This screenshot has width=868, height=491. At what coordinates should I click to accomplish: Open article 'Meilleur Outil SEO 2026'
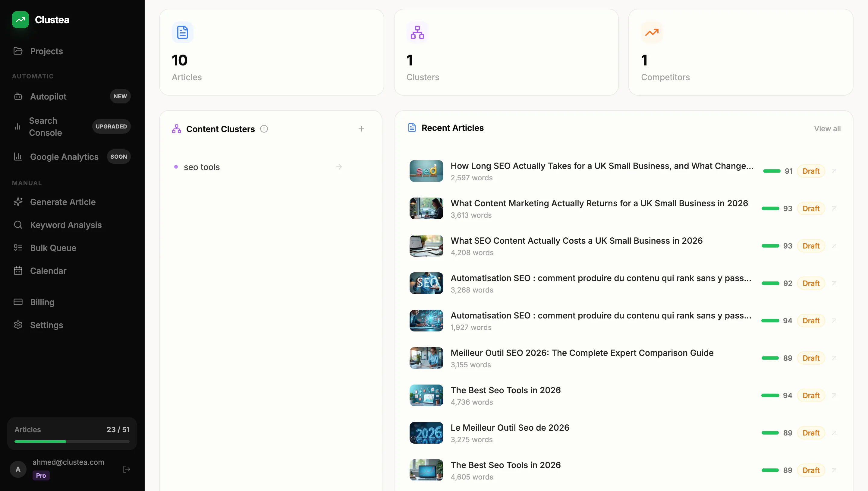point(582,353)
